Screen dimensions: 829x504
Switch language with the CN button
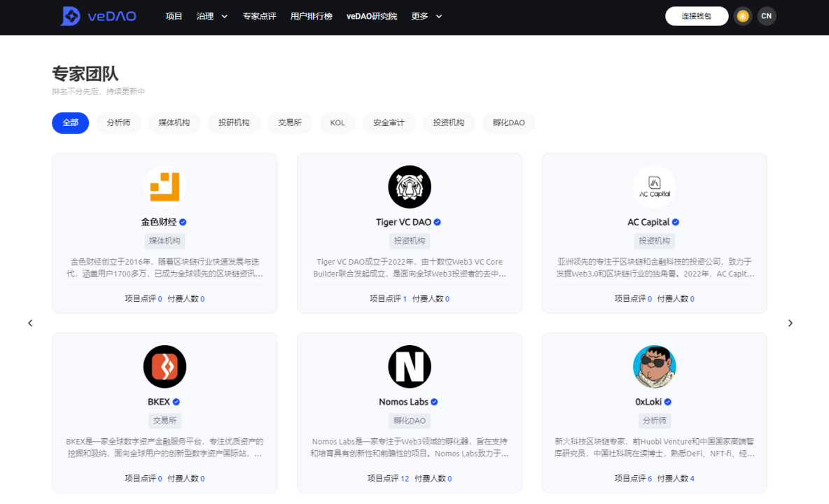pyautogui.click(x=767, y=16)
